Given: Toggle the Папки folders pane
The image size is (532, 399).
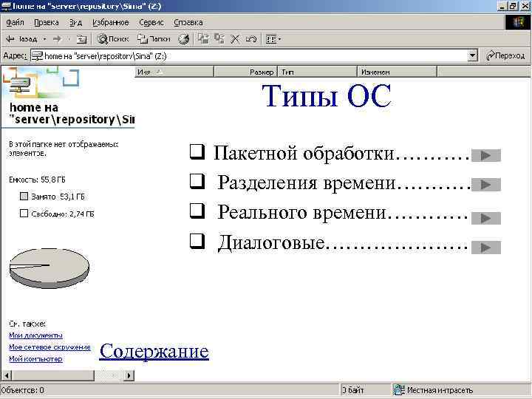Looking at the screenshot, I should pyautogui.click(x=154, y=39).
